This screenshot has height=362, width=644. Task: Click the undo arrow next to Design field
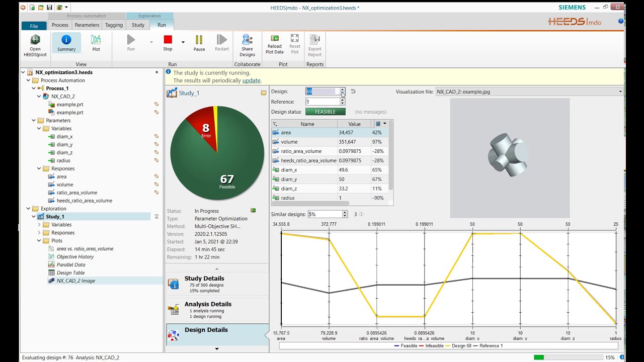point(353,92)
